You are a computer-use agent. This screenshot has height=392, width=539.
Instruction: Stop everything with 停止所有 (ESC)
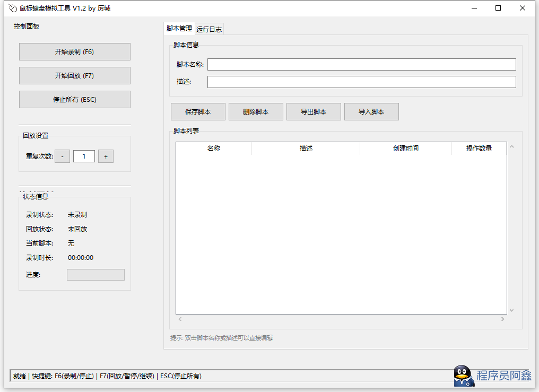pos(74,100)
